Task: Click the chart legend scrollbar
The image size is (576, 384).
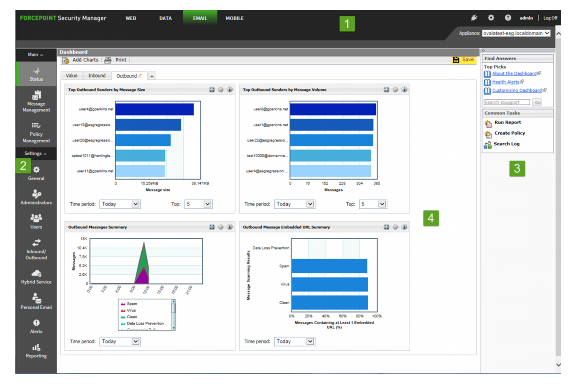Action: pyautogui.click(x=173, y=315)
